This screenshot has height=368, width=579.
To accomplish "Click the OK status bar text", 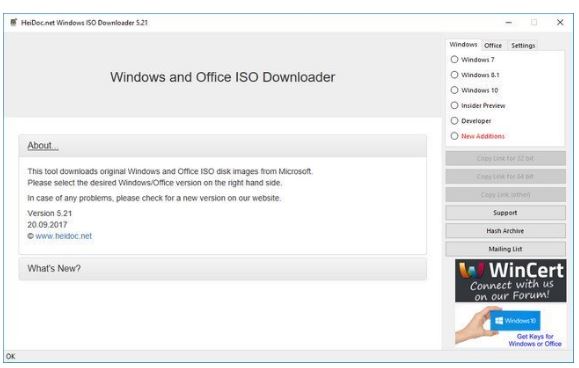I will tap(11, 356).
